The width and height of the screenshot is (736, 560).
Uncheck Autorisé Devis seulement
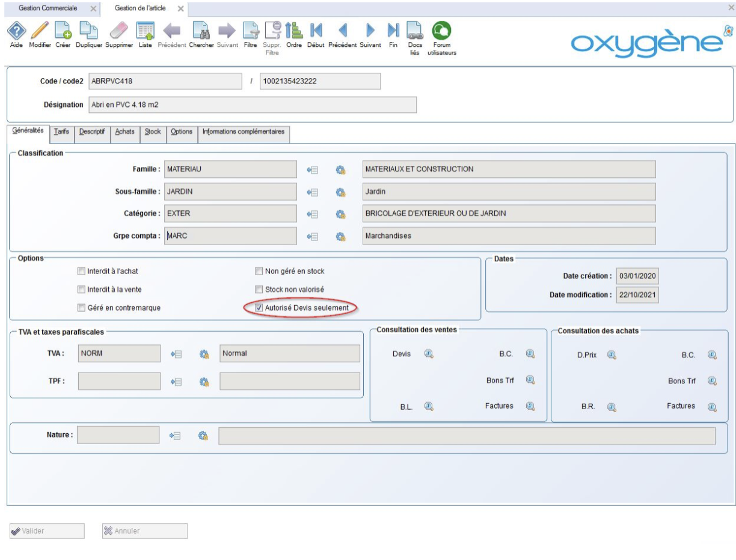[x=260, y=308]
